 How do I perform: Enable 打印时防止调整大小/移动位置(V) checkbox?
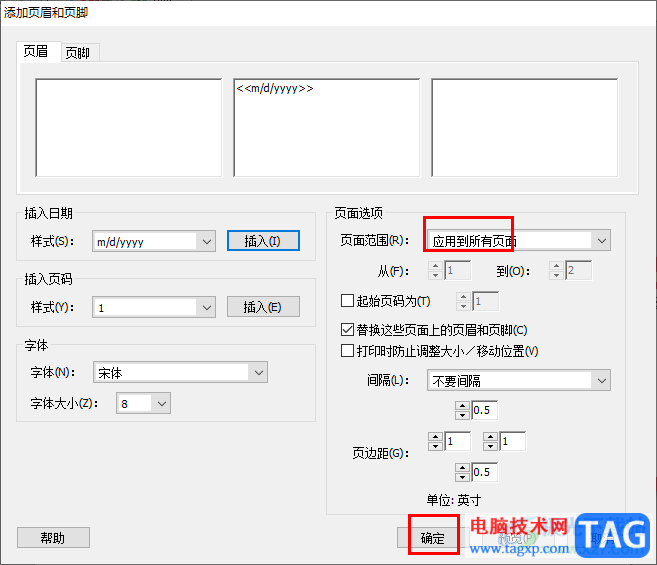point(347,350)
